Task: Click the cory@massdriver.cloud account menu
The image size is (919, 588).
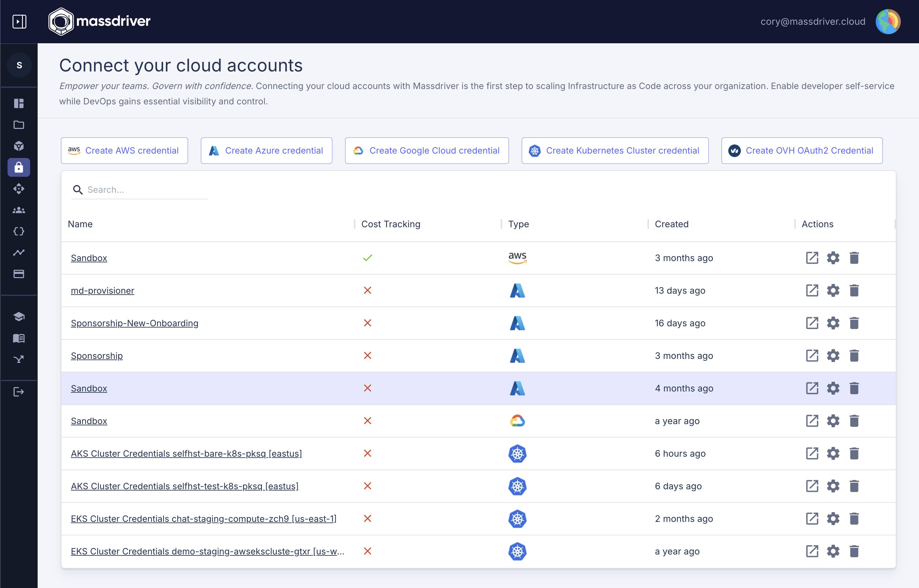Action: pyautogui.click(x=812, y=21)
